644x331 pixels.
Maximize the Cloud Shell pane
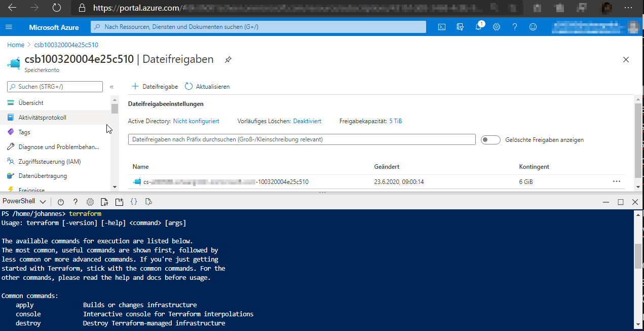pyautogui.click(x=621, y=202)
